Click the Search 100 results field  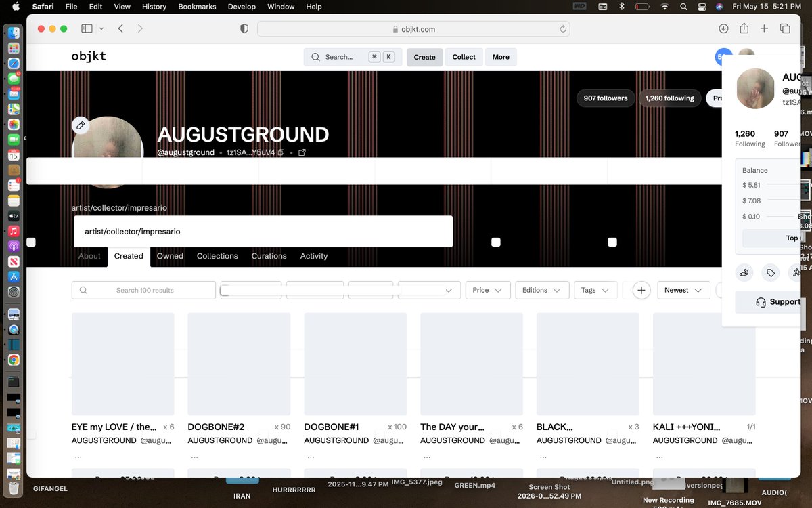tap(143, 290)
